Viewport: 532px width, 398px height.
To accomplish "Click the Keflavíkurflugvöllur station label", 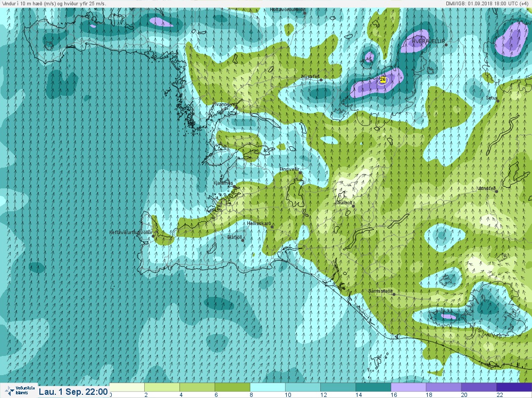I will tap(131, 233).
